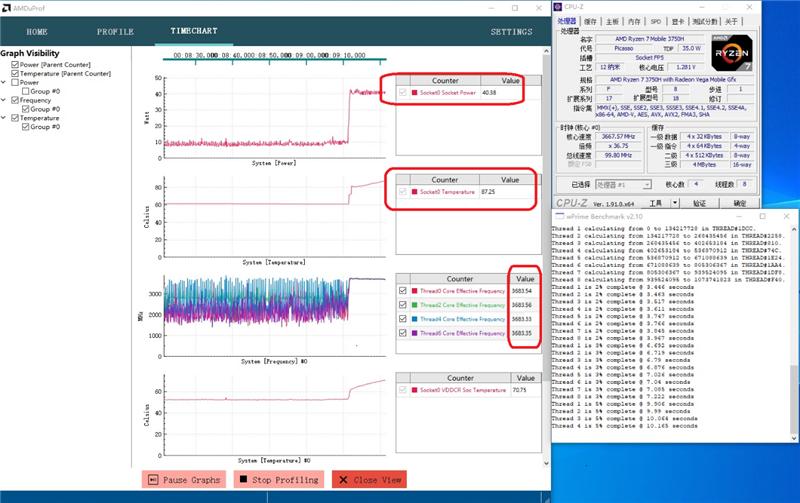Viewport: 800px width, 503px height.
Task: Enable the Power Group #0 checkbox
Action: tap(25, 91)
